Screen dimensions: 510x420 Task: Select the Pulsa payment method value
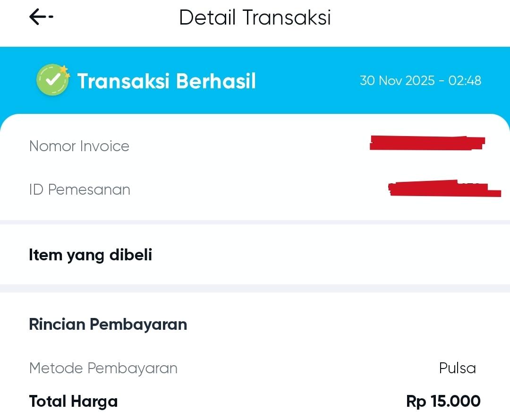click(x=457, y=368)
